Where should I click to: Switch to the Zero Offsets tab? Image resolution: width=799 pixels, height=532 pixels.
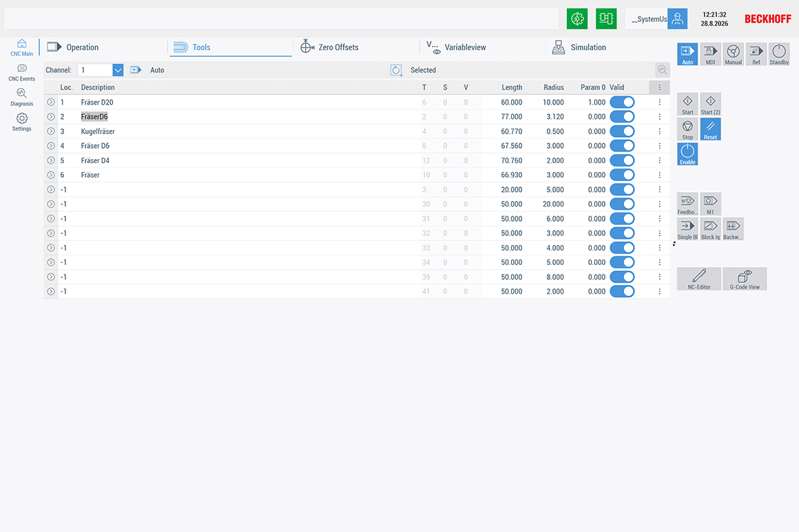point(357,47)
